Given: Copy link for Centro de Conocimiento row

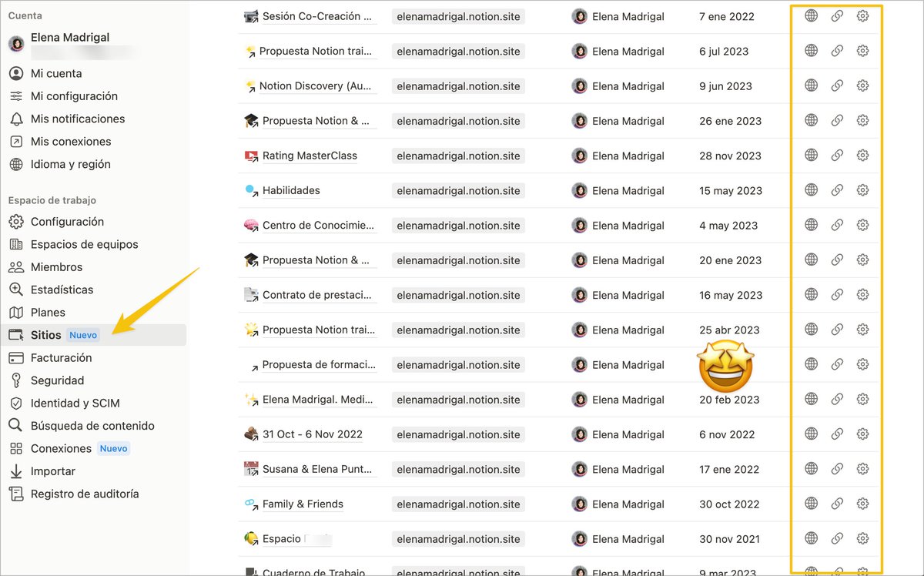Looking at the screenshot, I should pyautogui.click(x=837, y=225).
